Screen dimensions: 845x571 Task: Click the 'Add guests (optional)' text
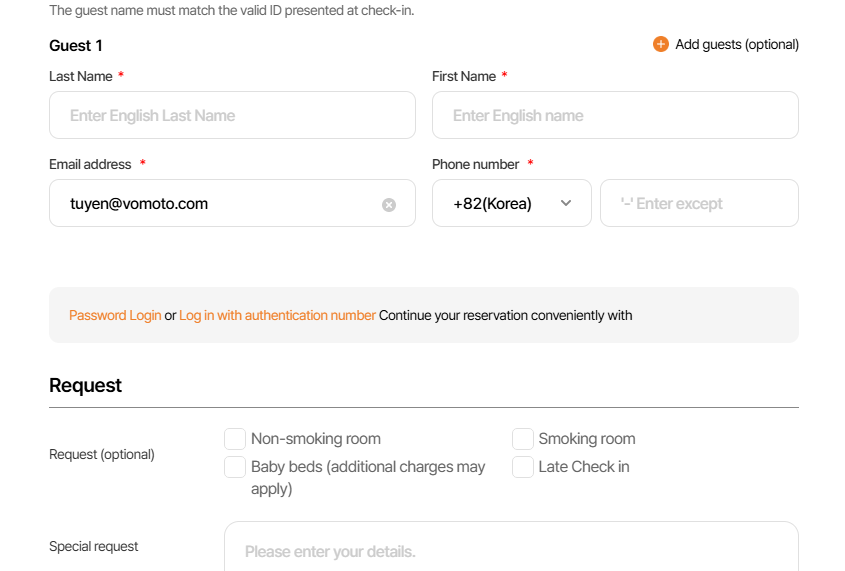737,44
